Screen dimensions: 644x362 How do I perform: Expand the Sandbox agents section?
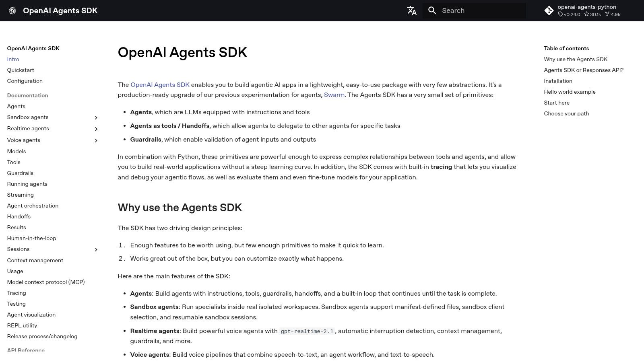click(96, 117)
